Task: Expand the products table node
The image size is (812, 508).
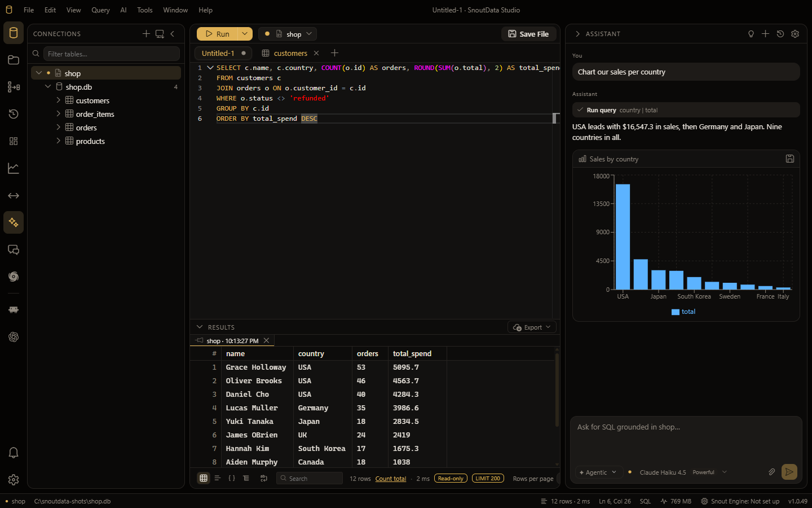Action: tap(58, 141)
